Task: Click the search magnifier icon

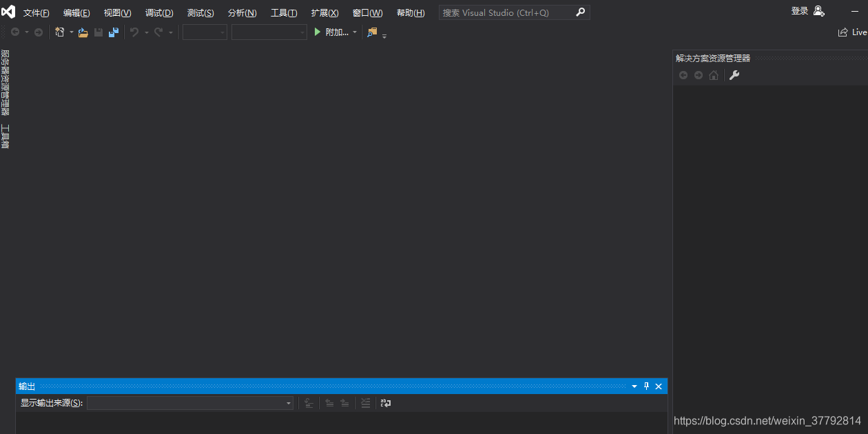Action: tap(581, 12)
